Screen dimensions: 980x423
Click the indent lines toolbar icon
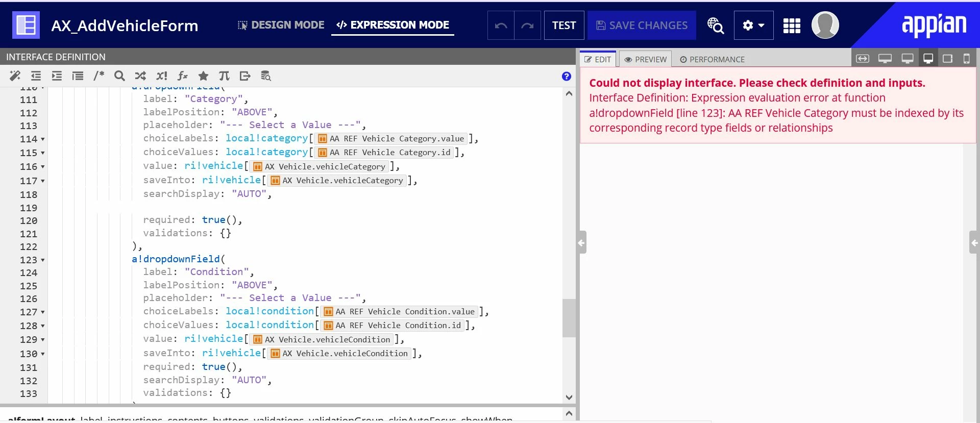coord(57,76)
